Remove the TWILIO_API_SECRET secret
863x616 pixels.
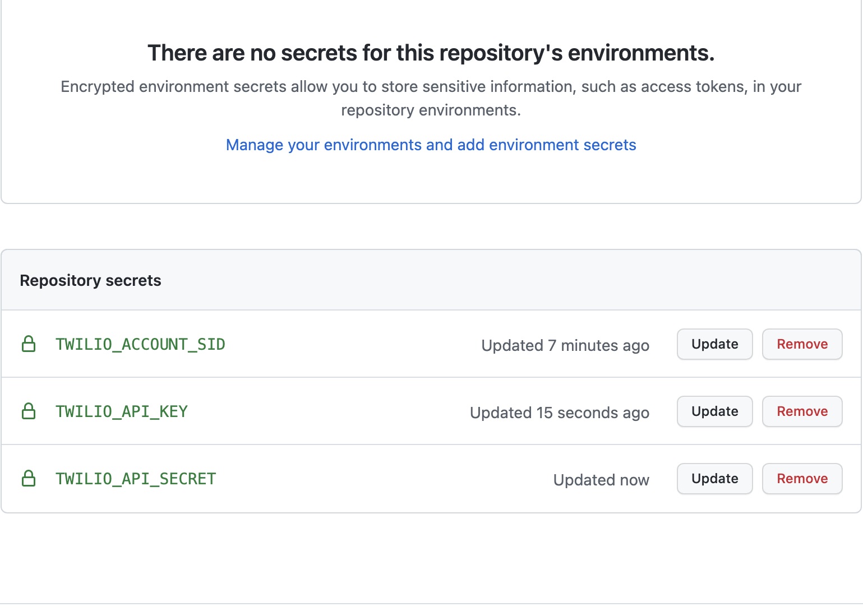802,479
